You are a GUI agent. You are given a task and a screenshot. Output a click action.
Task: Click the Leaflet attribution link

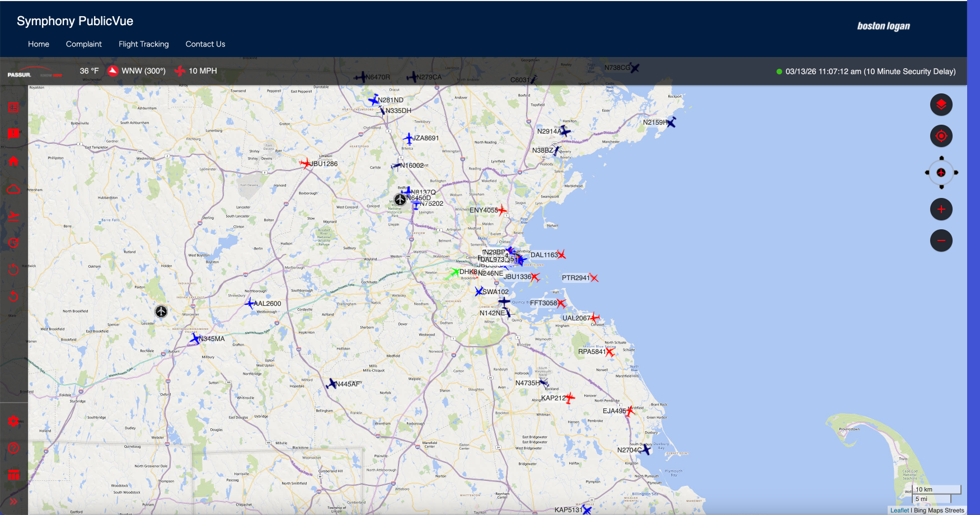point(899,510)
